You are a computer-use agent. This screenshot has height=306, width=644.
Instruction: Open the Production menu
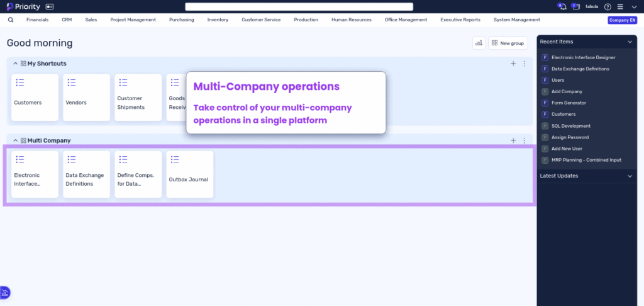pos(306,20)
